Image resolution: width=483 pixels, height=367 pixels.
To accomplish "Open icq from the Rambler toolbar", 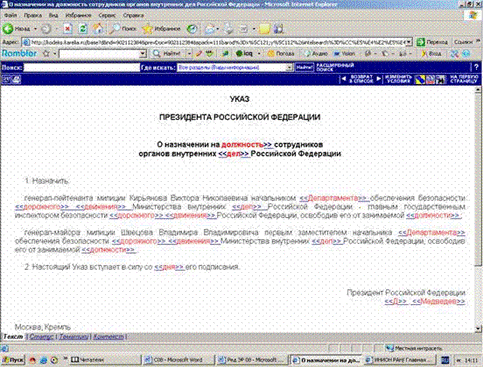I will (245, 53).
